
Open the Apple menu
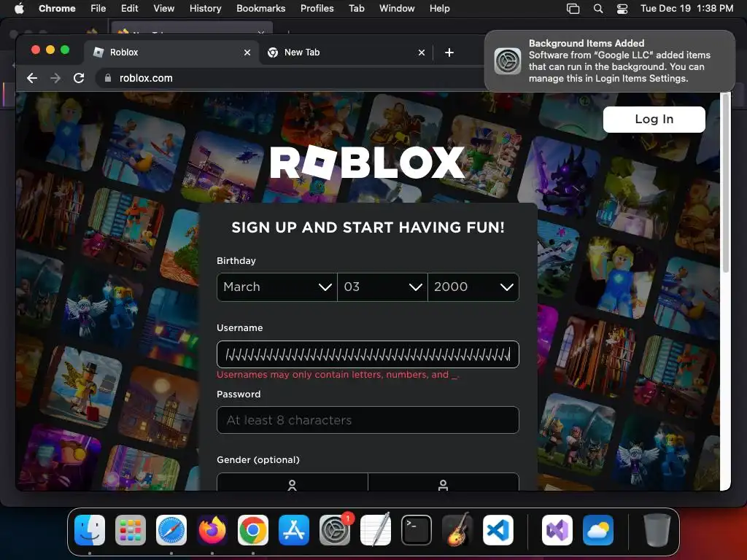point(19,8)
